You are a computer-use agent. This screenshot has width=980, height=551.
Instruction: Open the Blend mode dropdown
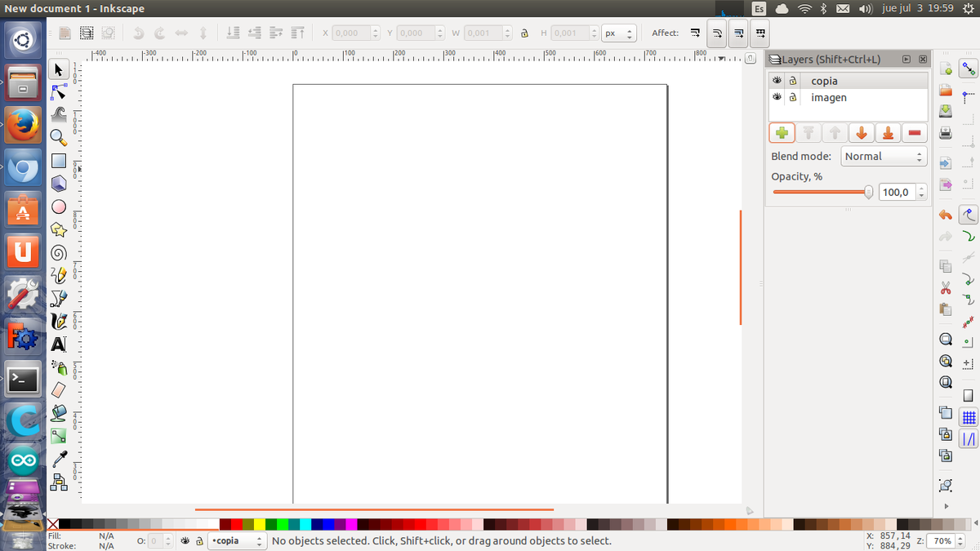coord(884,156)
